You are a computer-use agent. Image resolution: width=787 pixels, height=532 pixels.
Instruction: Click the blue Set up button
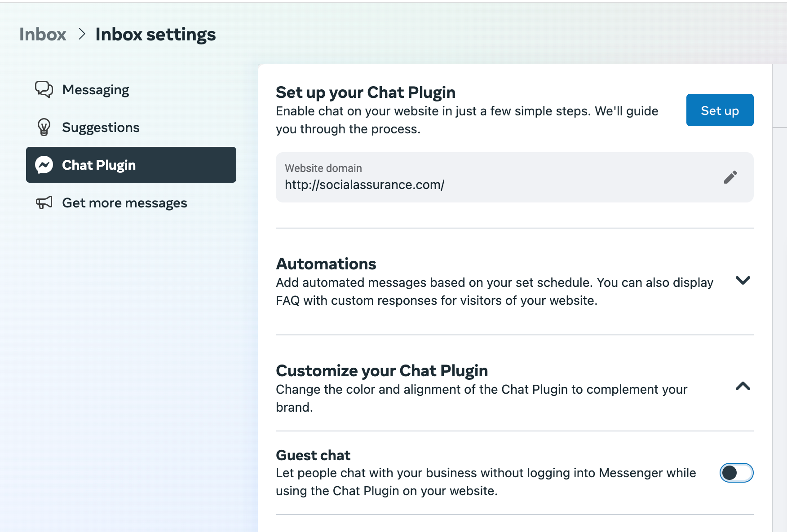click(720, 110)
